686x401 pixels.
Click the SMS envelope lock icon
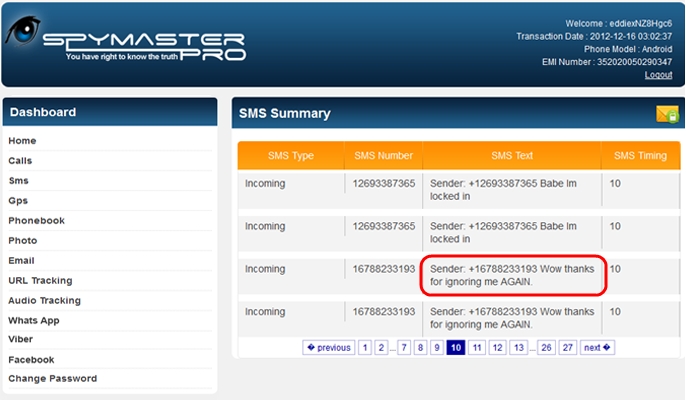[667, 114]
